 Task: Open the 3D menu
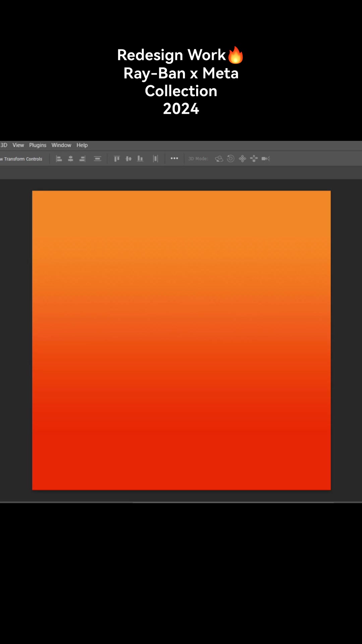4,145
